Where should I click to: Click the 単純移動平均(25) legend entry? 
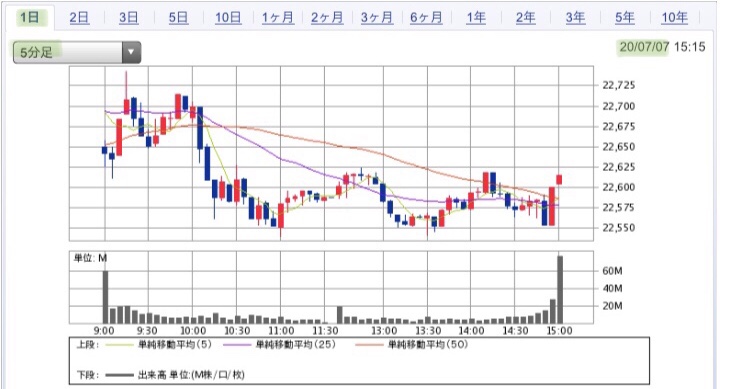(279, 345)
